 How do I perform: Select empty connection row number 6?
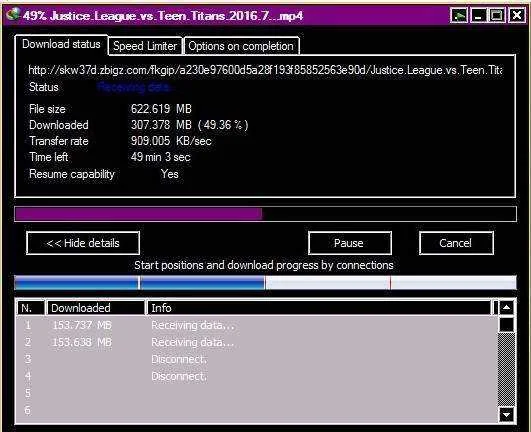[x=257, y=410]
